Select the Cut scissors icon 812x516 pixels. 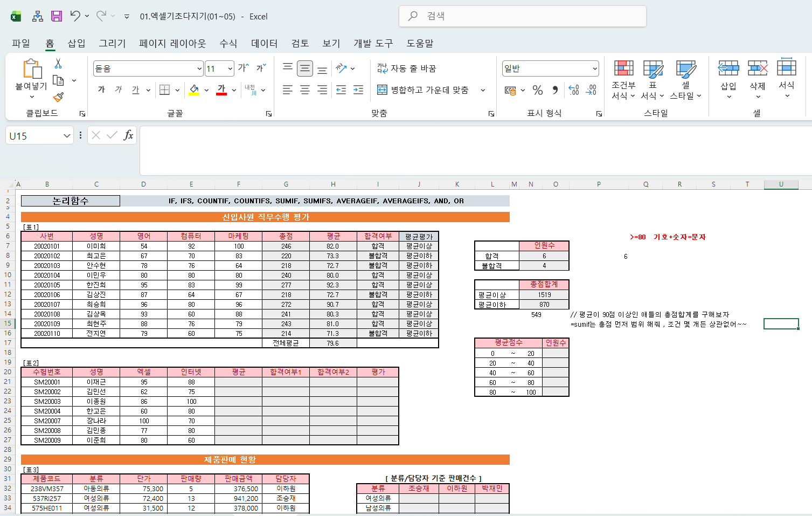(x=58, y=64)
